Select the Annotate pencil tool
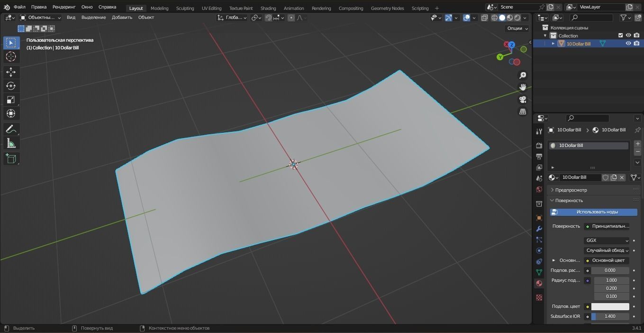 11,129
